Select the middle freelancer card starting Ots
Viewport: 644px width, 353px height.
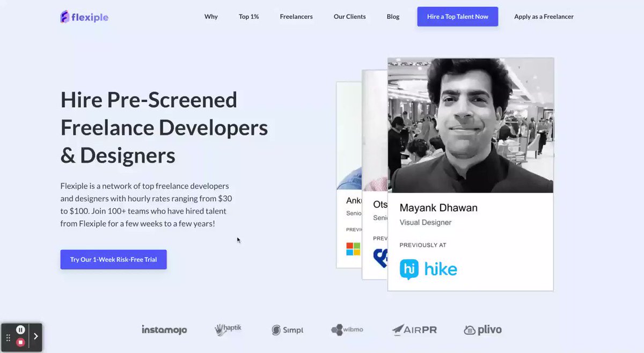pyautogui.click(x=375, y=174)
